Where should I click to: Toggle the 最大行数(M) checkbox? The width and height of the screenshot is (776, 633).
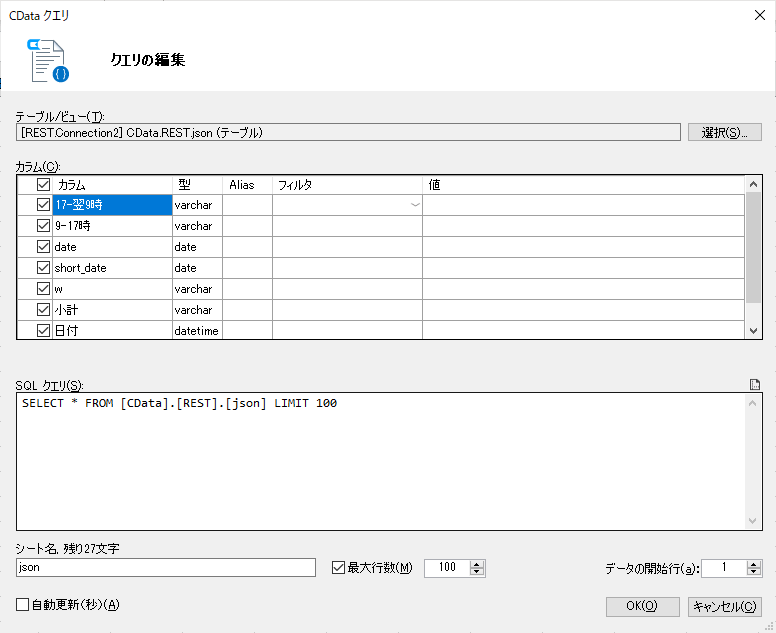(339, 568)
